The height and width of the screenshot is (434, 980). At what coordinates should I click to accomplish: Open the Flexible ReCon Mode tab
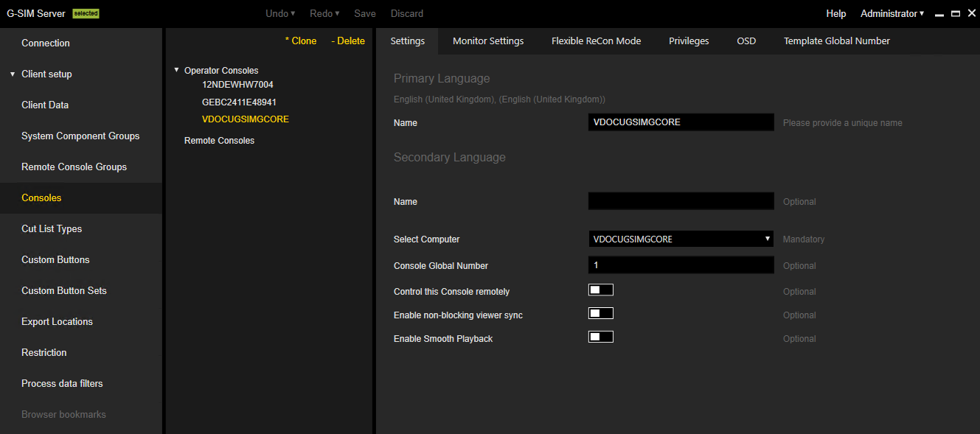click(596, 41)
